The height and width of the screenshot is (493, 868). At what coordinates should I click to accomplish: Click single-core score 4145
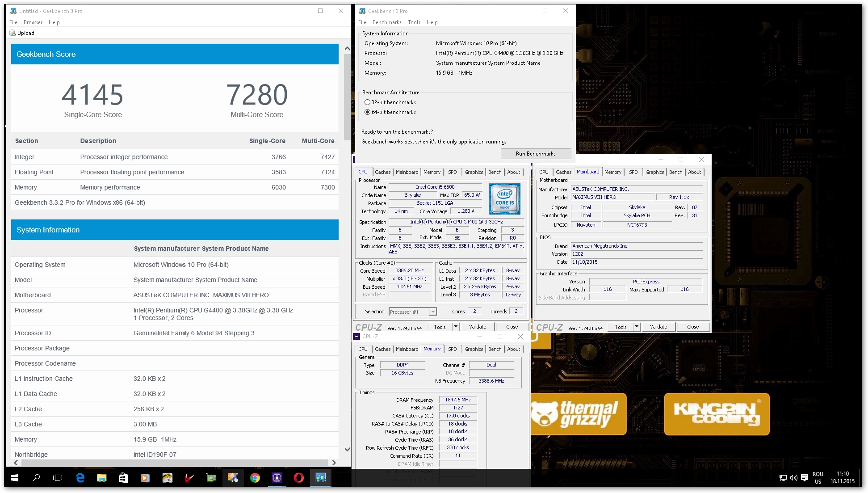coord(92,94)
